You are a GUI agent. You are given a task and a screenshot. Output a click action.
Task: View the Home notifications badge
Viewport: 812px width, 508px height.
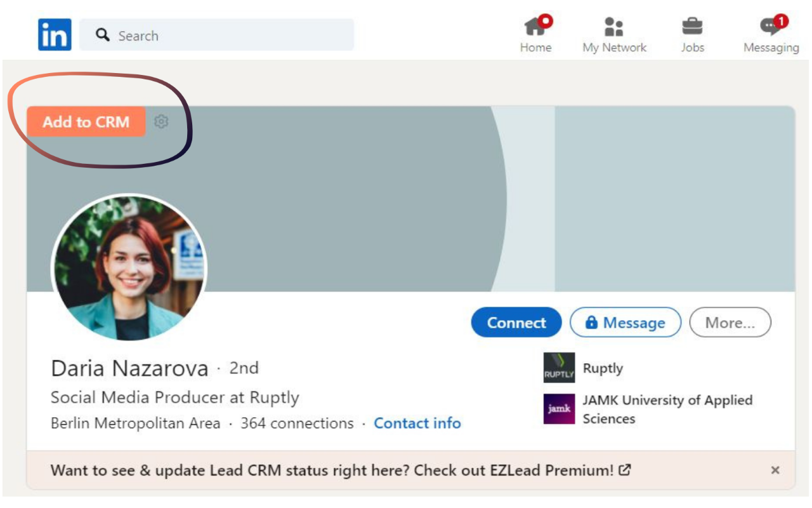pyautogui.click(x=544, y=19)
